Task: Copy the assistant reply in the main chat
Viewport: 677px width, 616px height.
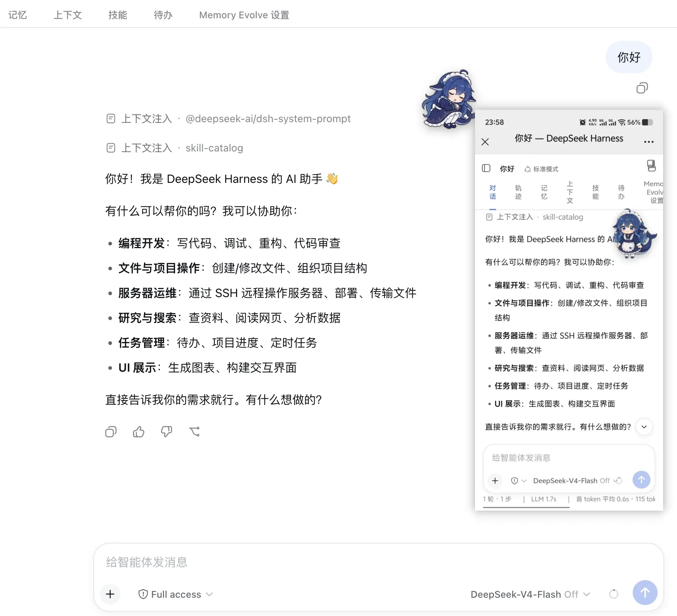Action: [x=111, y=432]
